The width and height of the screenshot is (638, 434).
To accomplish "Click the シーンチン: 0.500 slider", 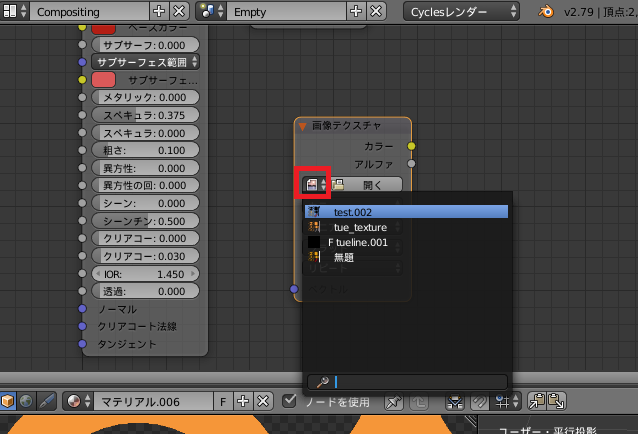I will click(x=146, y=221).
